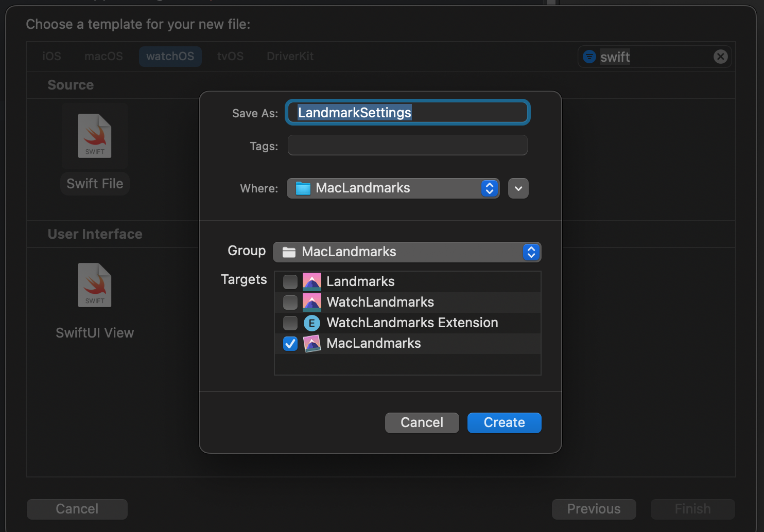Click the Save As name field
The width and height of the screenshot is (764, 532).
tap(408, 113)
